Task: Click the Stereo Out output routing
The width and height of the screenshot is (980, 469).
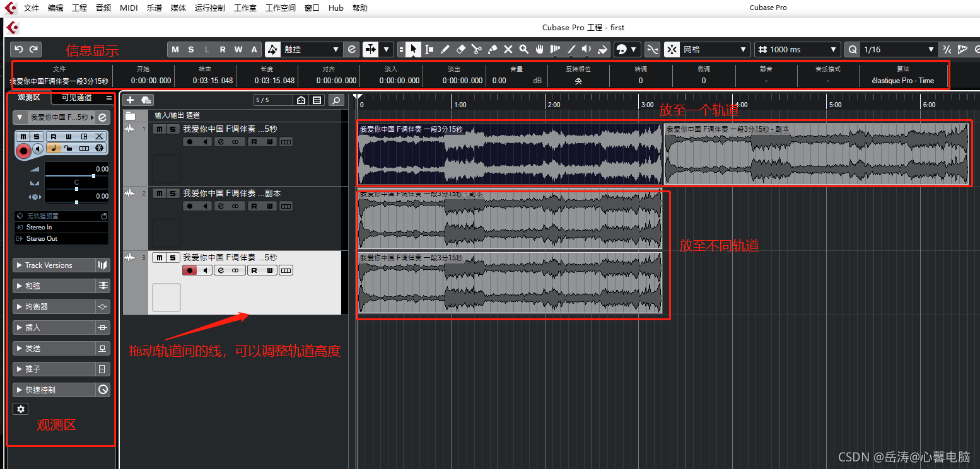Action: click(61, 239)
